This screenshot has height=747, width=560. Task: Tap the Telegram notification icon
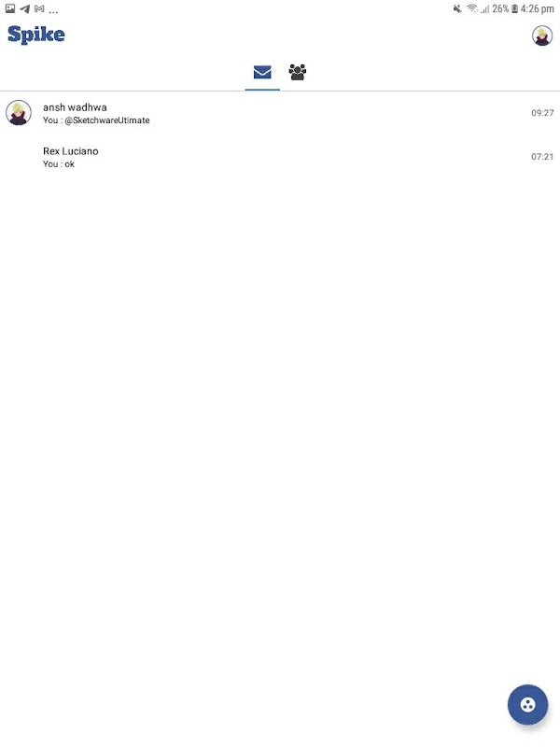(25, 8)
